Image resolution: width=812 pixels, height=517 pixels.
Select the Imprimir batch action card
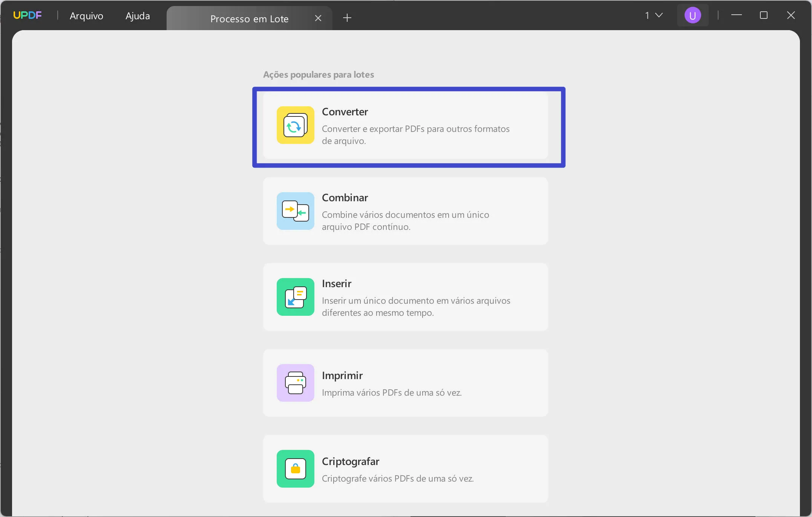pos(405,383)
